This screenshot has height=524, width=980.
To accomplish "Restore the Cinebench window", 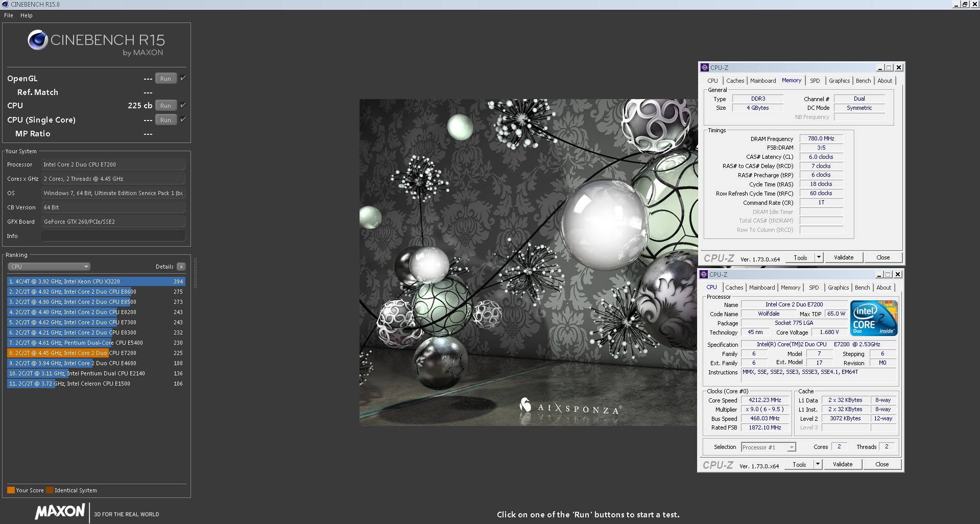I will pyautogui.click(x=965, y=4).
